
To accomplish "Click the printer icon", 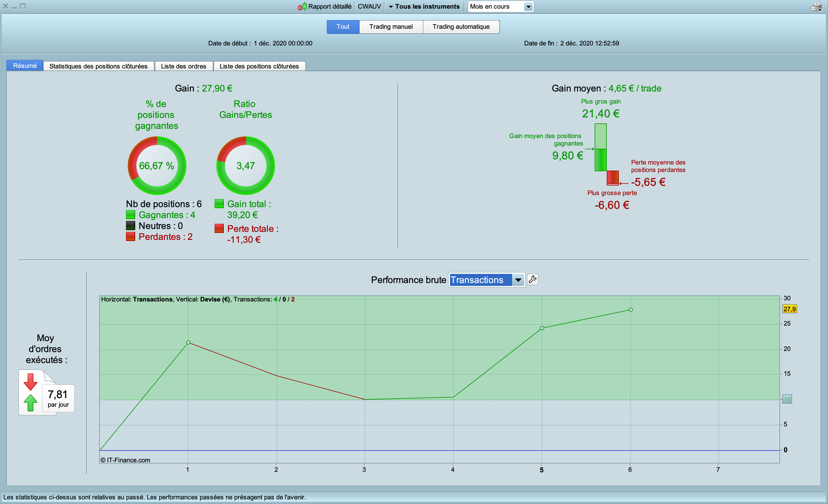I will 816,6.
